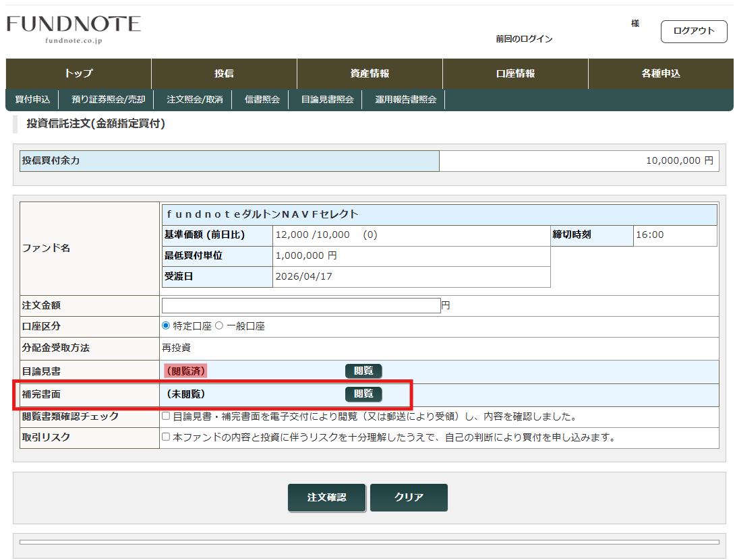Viewport: 735px width, 560px height.
Task: Open 注文照会/取消 submenu
Action: click(194, 100)
